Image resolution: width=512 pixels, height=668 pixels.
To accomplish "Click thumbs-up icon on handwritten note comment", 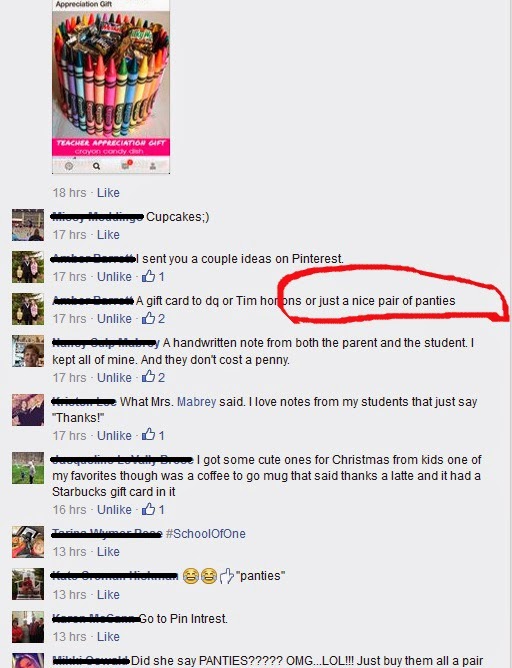I will pyautogui.click(x=148, y=377).
